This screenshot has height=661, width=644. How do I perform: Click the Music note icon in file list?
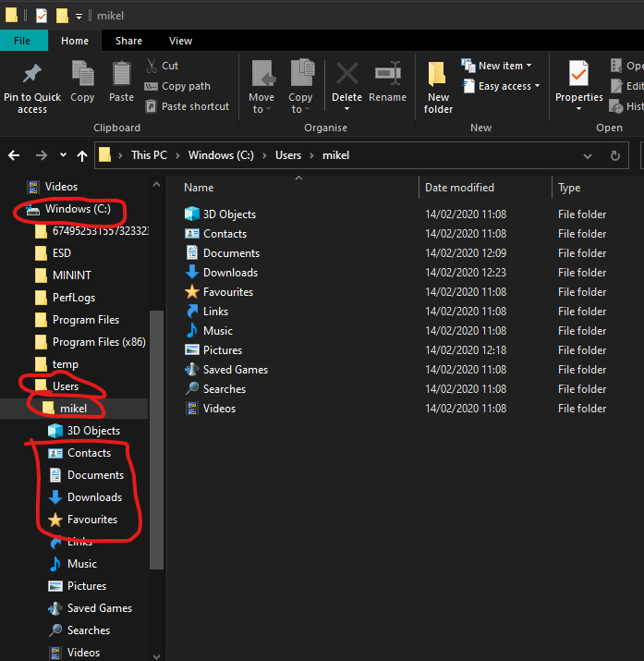192,330
